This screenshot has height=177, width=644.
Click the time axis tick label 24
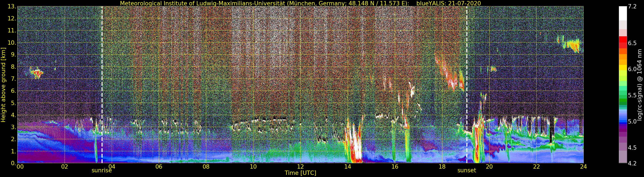pyautogui.click(x=583, y=166)
